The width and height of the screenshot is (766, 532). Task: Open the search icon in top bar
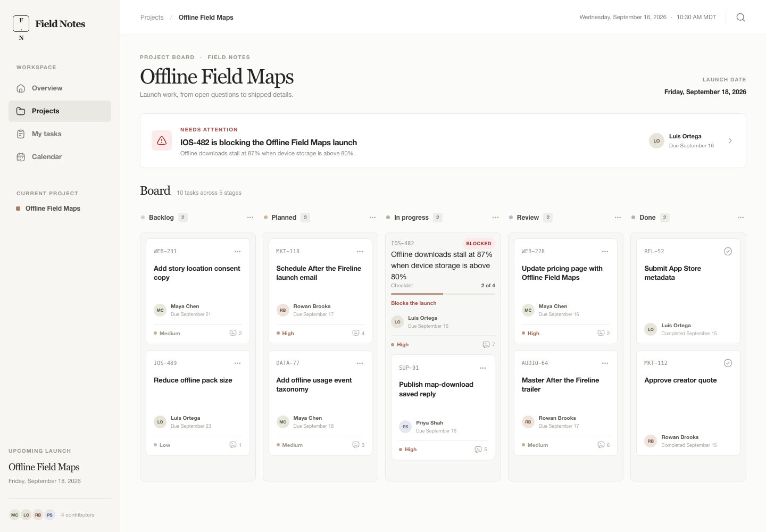pos(740,18)
